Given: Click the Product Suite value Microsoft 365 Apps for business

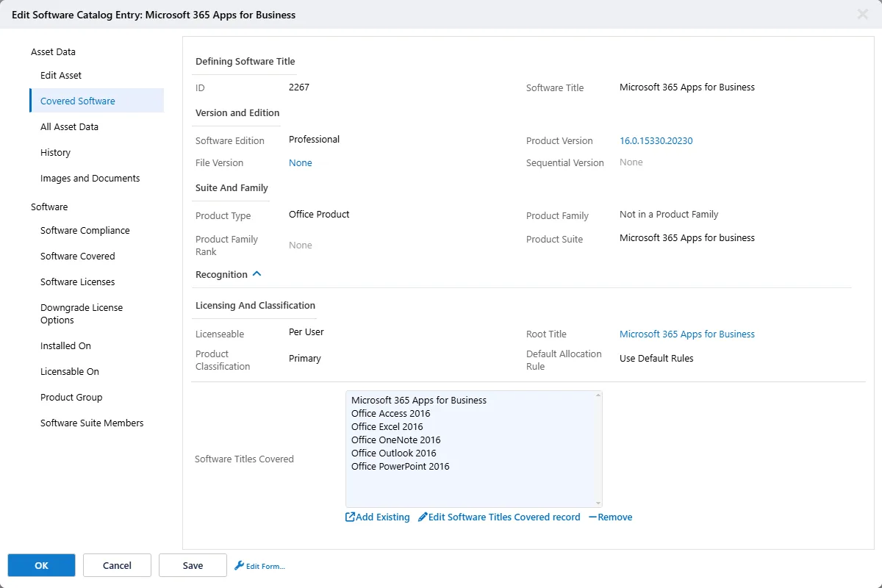Looking at the screenshot, I should [687, 237].
